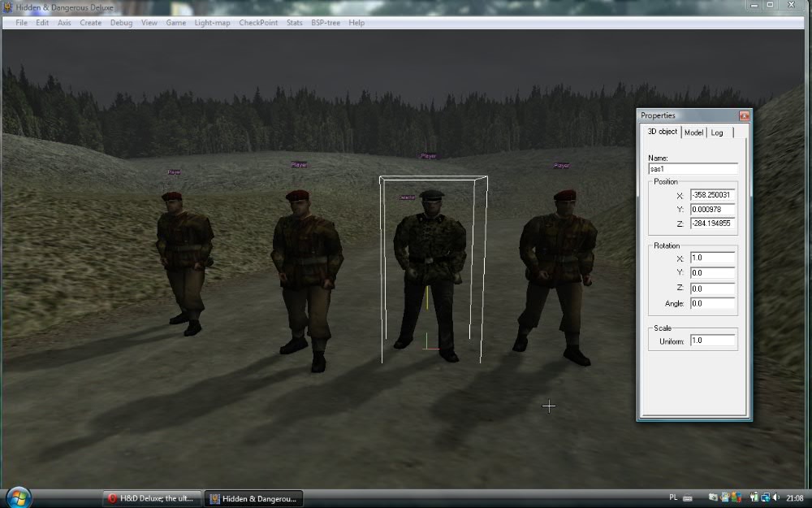Switch to the 3D object tab
The width and height of the screenshot is (812, 508).
point(662,132)
